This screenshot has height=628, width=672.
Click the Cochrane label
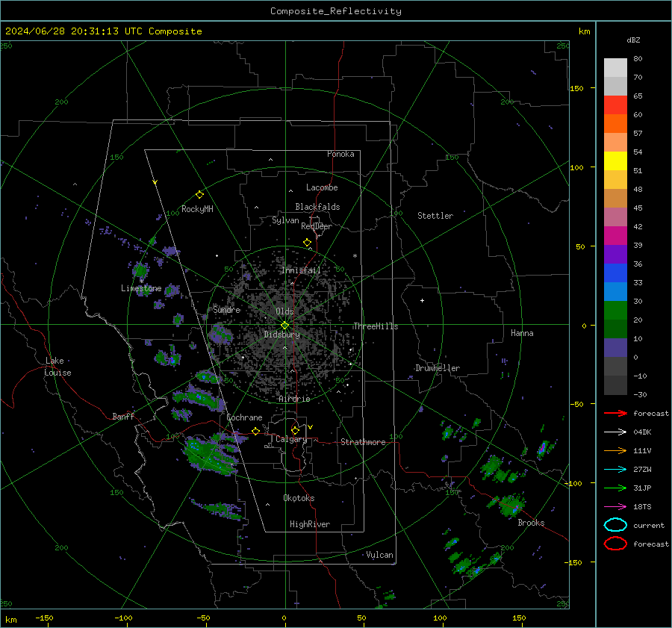click(244, 417)
